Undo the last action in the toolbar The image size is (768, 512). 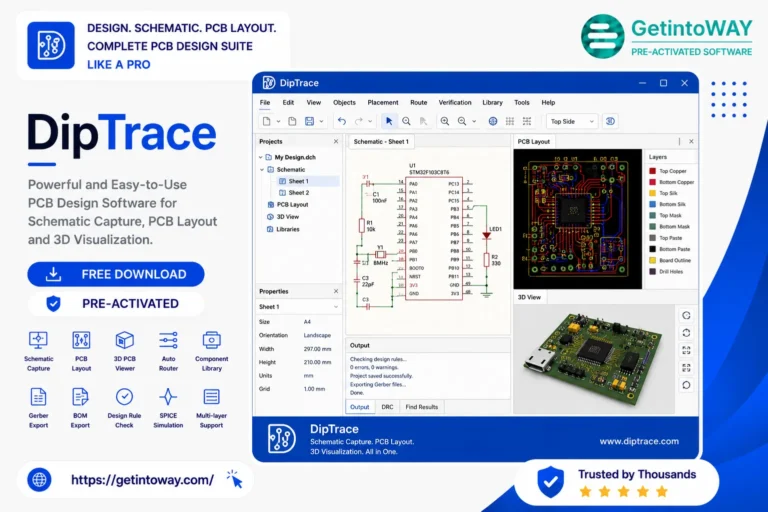pyautogui.click(x=342, y=121)
